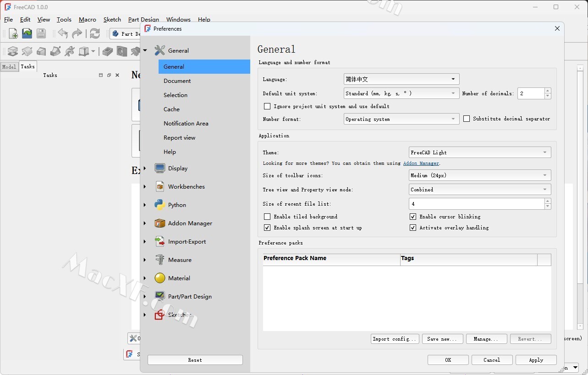The height and width of the screenshot is (375, 588).
Task: Enable tiled background checkbox
Action: [x=267, y=217]
